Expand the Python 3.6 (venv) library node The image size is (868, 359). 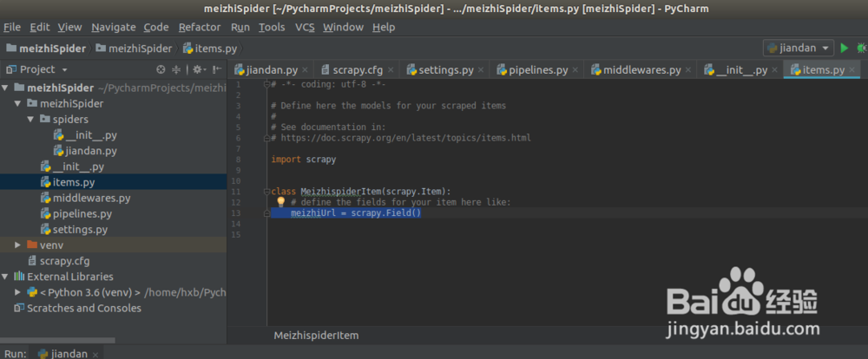[x=17, y=292]
